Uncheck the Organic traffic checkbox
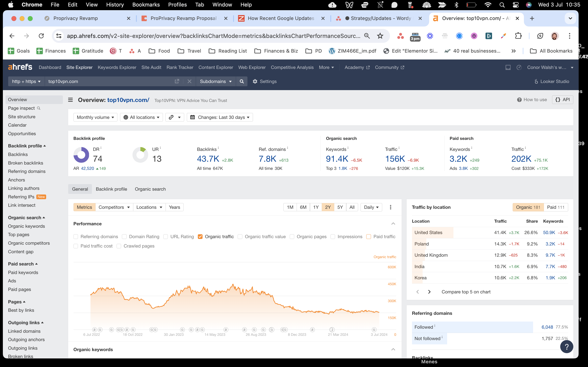The height and width of the screenshot is (367, 588). [200, 237]
